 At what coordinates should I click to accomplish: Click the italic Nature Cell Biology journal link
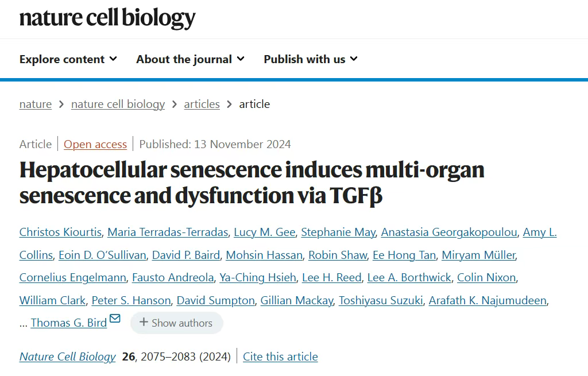coord(68,356)
